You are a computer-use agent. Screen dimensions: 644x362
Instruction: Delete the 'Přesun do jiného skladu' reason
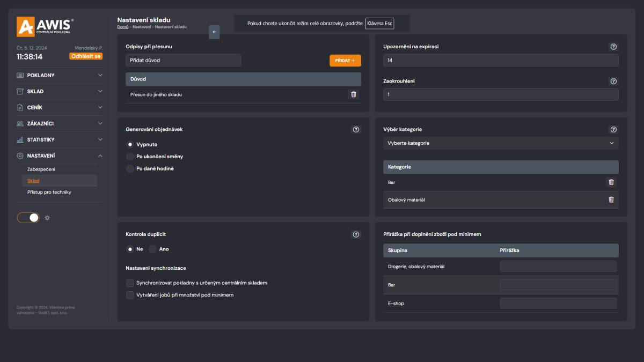click(x=353, y=94)
